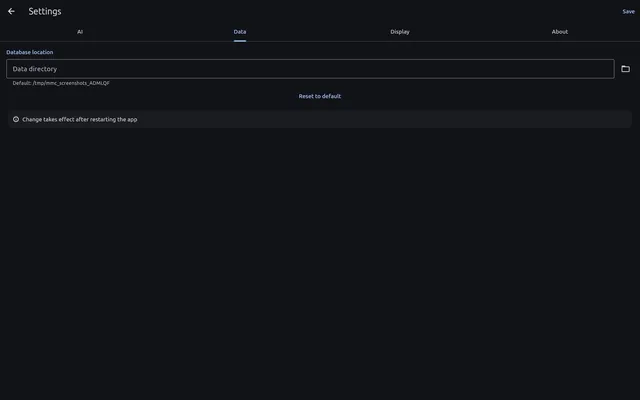640x400 pixels.
Task: Click the Database location heading
Action: (x=30, y=52)
